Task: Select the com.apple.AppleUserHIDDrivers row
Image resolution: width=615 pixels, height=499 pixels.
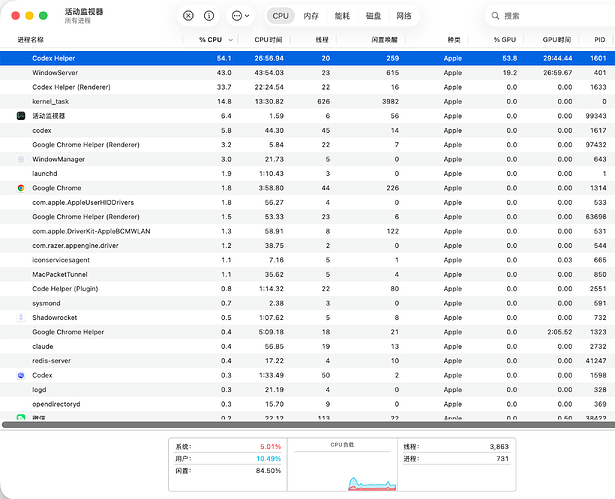Action: (x=308, y=202)
